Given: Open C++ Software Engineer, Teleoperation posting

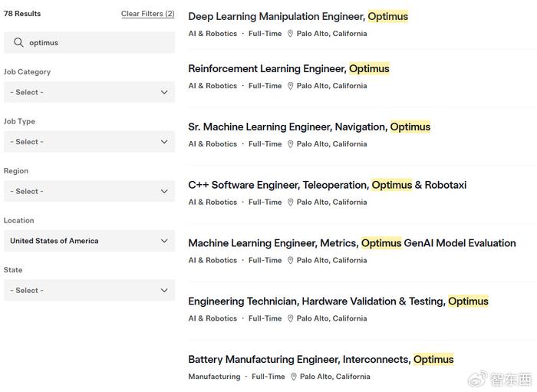Looking at the screenshot, I should pyautogui.click(x=328, y=185).
